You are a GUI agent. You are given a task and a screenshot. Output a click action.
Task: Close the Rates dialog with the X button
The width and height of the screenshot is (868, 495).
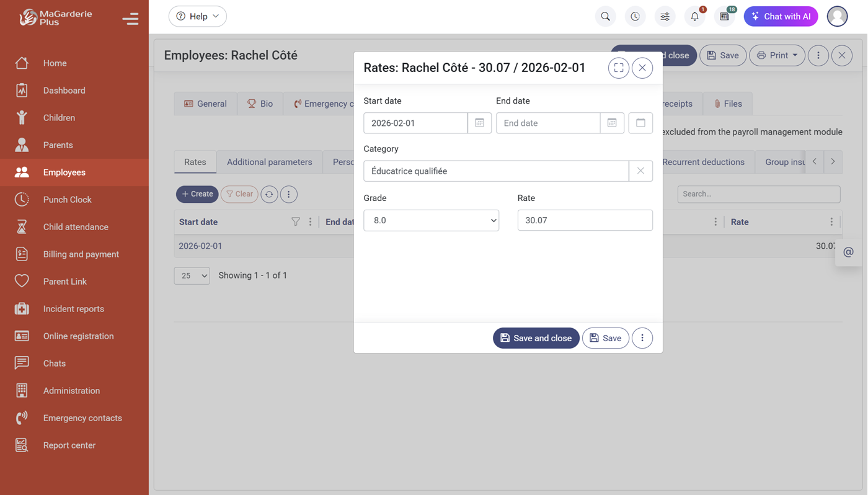pos(642,68)
